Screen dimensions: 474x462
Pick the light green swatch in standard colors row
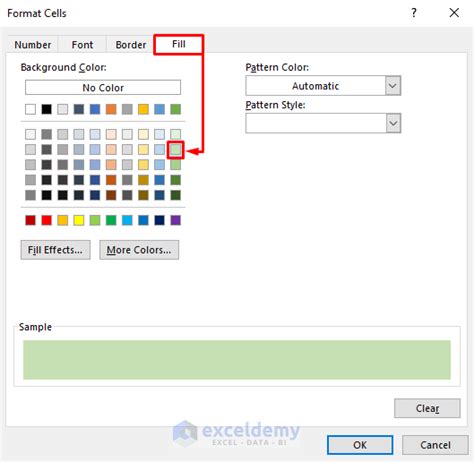pos(95,220)
